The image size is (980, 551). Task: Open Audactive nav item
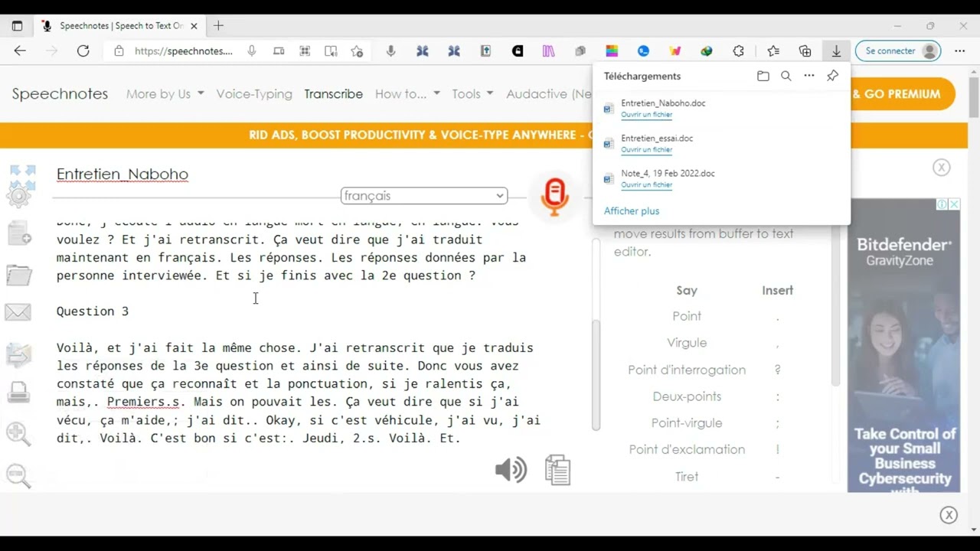coord(548,94)
